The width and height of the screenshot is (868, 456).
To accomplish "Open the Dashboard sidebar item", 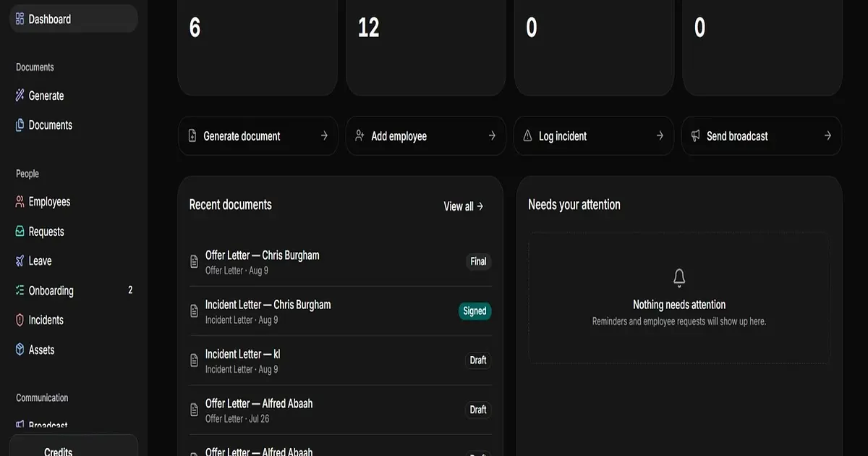I will [x=73, y=19].
